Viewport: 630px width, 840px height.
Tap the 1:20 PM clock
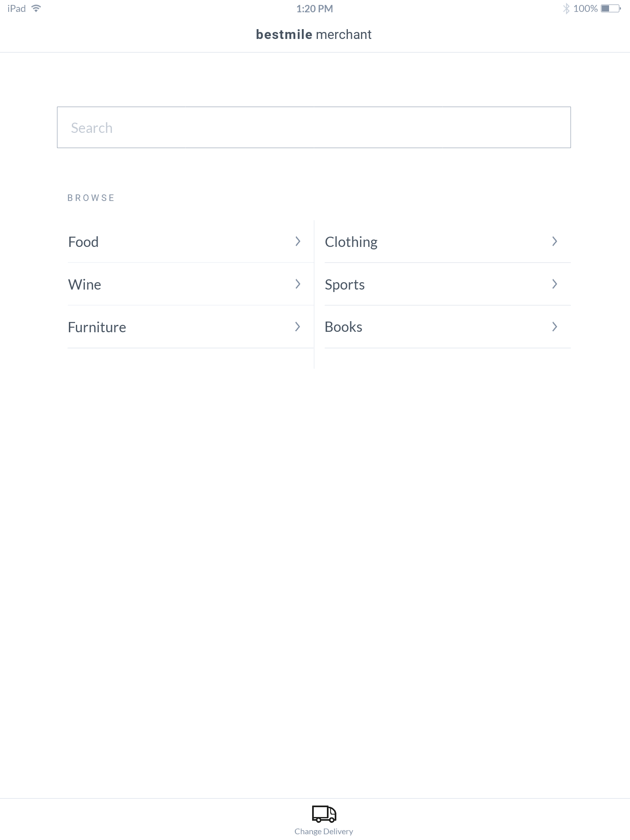[x=315, y=9]
